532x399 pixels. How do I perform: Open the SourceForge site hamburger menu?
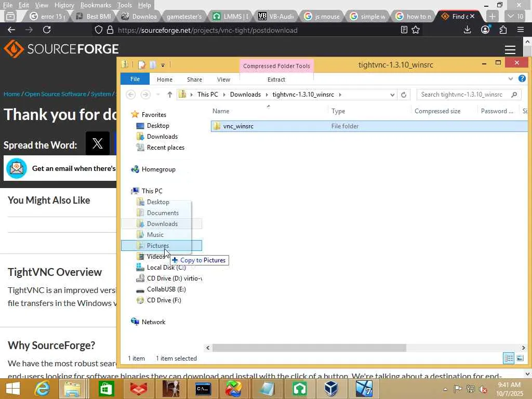coord(510,49)
